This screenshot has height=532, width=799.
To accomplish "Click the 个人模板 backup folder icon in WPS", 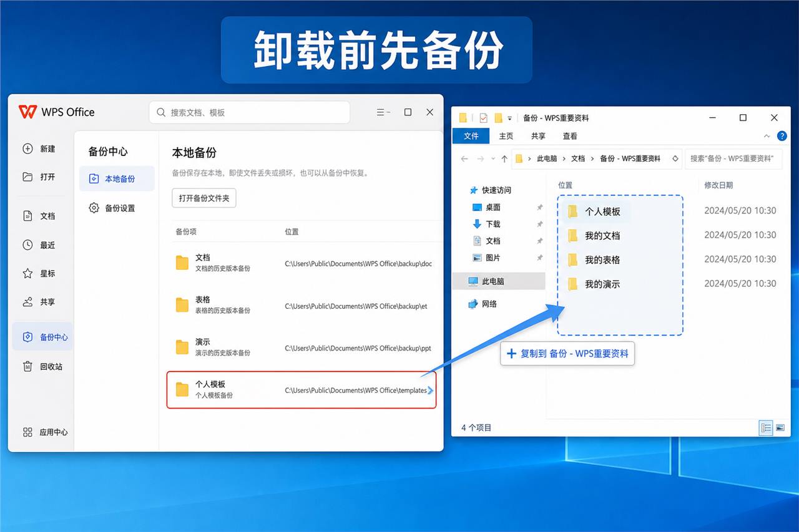I will click(x=182, y=390).
